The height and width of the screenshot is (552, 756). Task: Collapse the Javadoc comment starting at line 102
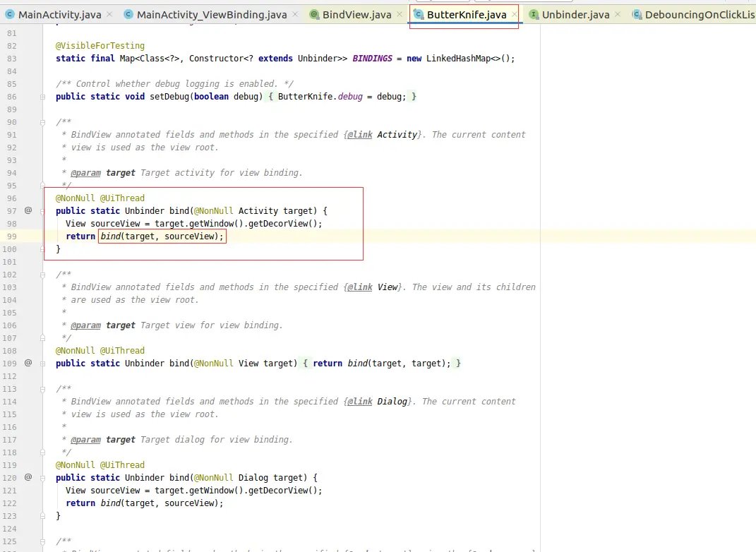42,275
